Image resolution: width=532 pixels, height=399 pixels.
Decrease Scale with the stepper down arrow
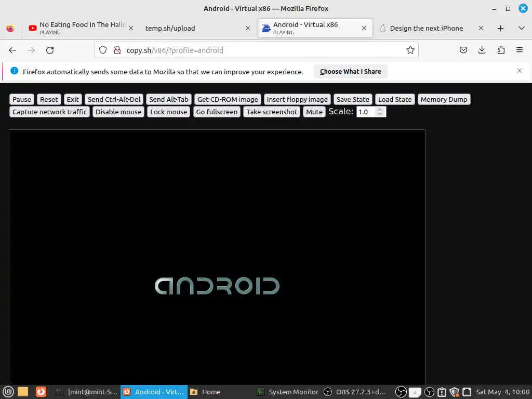tap(380, 114)
